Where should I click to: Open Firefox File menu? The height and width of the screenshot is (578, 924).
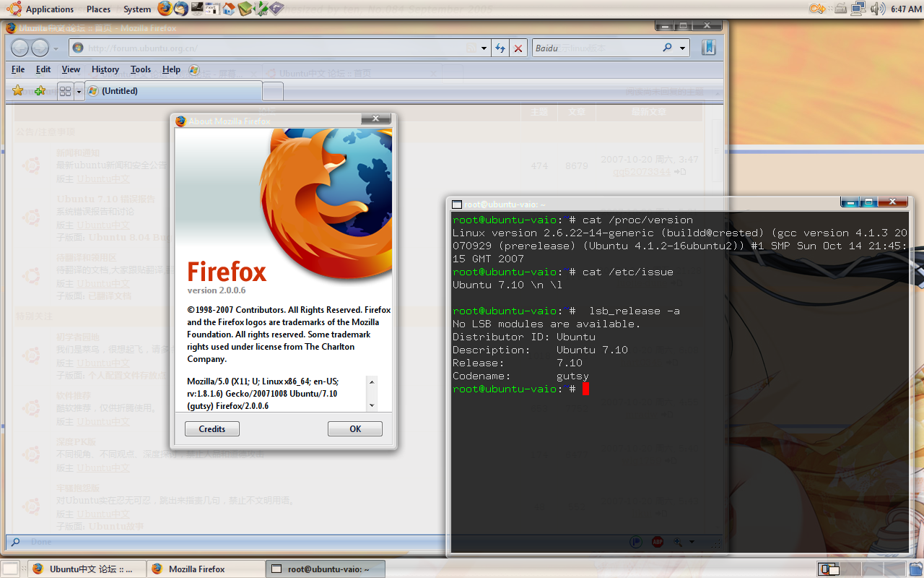tap(18, 69)
